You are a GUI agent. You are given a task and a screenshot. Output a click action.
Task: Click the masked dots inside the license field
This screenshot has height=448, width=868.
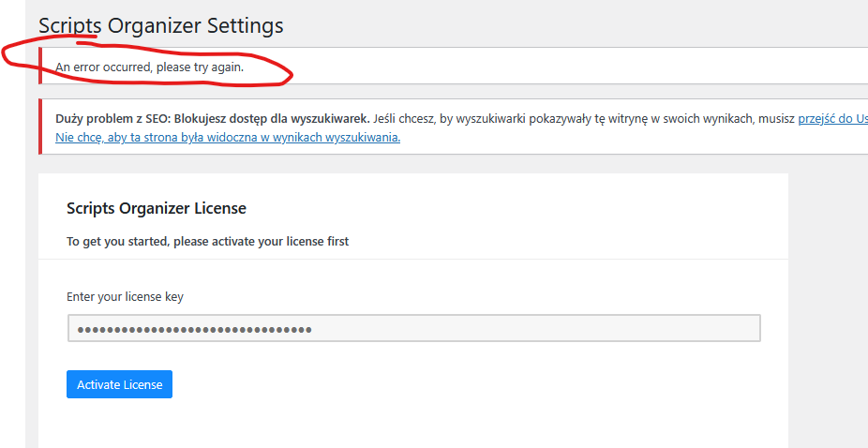(x=194, y=330)
